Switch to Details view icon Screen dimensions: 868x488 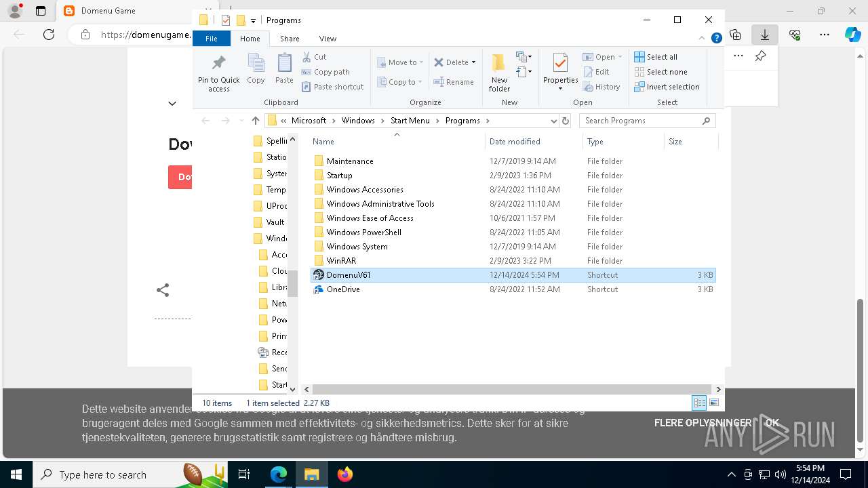[699, 403]
